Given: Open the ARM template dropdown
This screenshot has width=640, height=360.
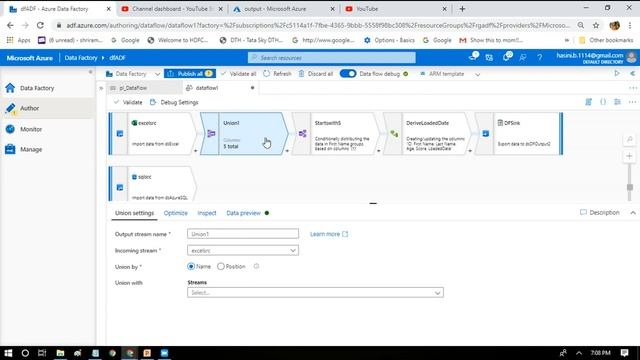Looking at the screenshot, I should pos(477,74).
